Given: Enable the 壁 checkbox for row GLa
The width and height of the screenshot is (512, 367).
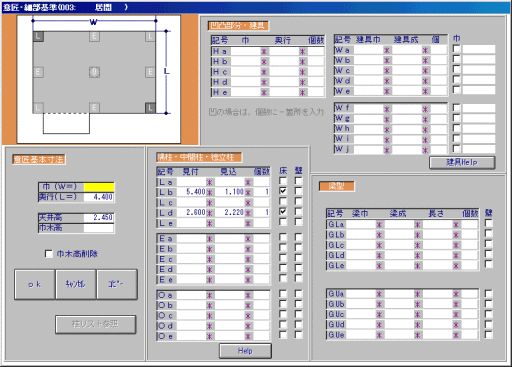Looking at the screenshot, I should [488, 223].
